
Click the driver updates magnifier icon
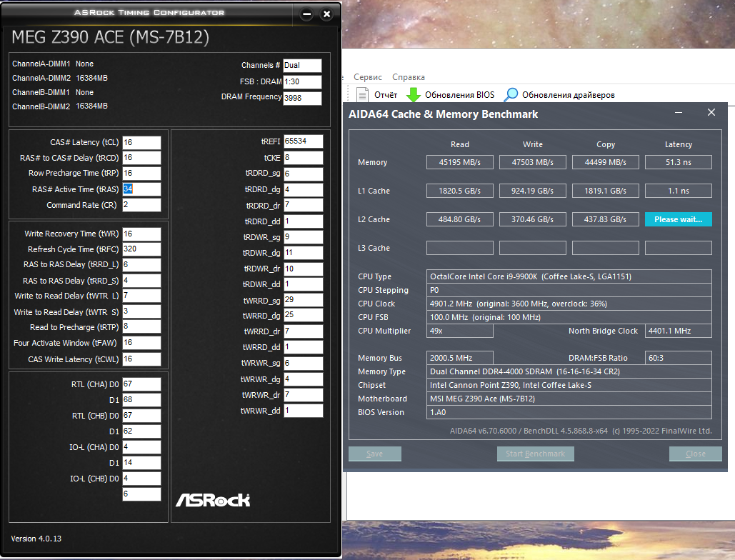tap(511, 95)
